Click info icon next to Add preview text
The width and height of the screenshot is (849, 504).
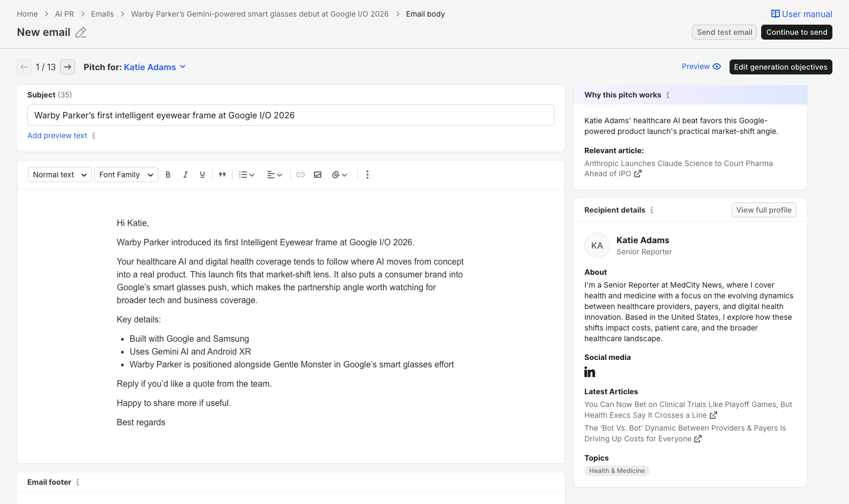94,136
